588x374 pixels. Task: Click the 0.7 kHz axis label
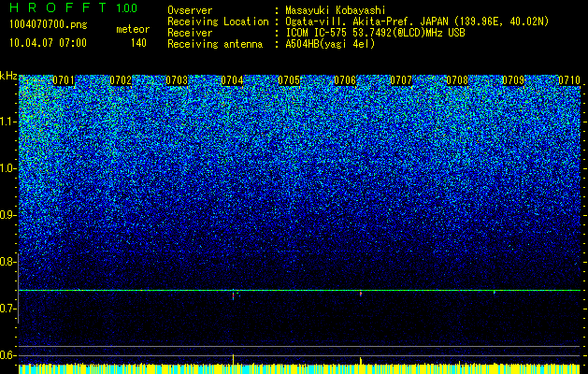(8, 309)
